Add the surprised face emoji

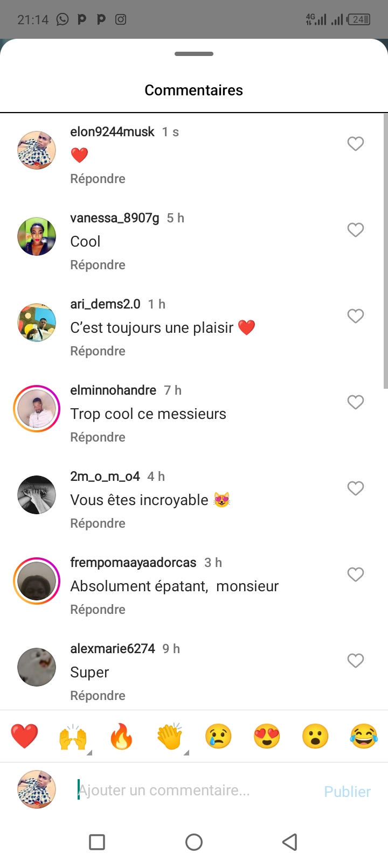[315, 737]
